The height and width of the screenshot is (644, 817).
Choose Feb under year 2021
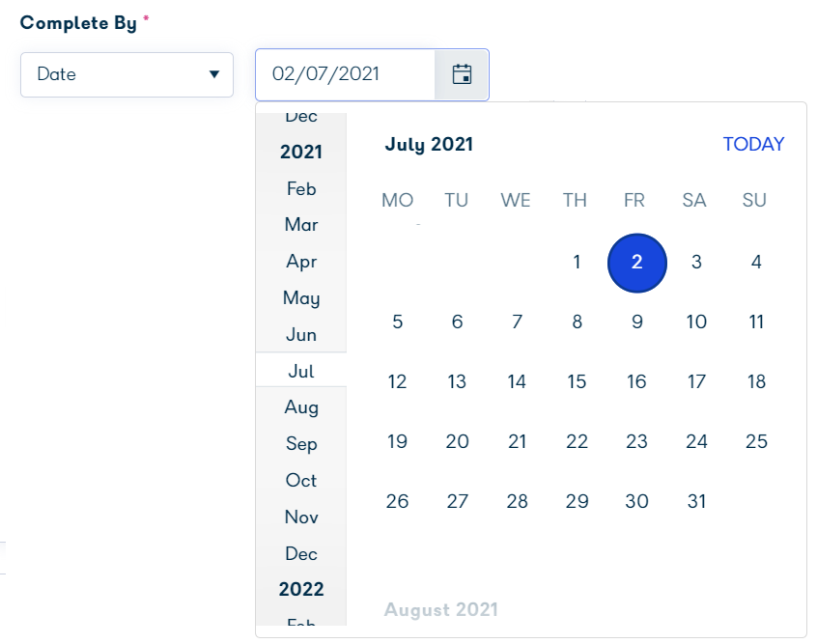(301, 188)
